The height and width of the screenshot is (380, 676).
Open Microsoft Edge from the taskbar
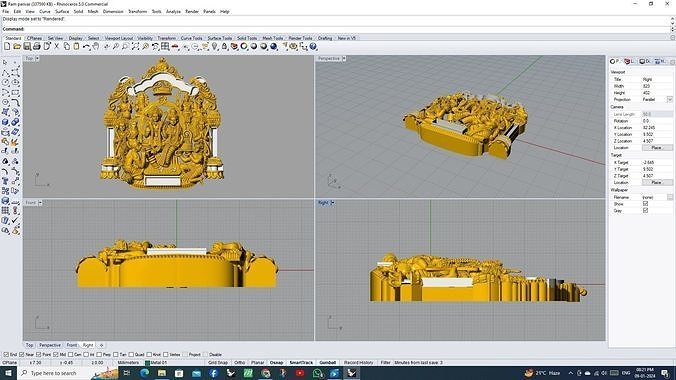pos(144,373)
